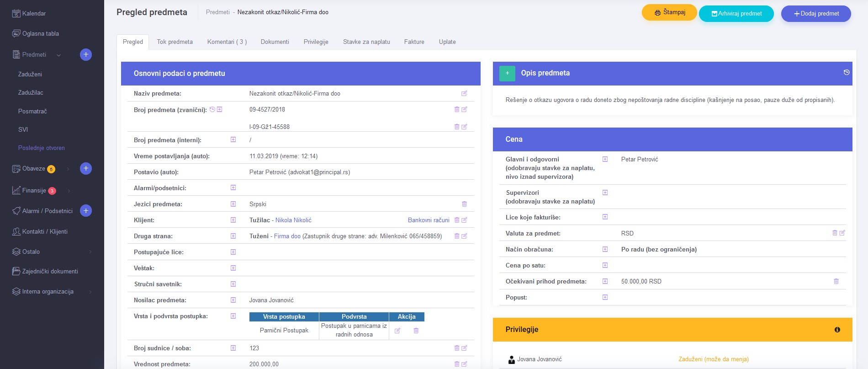Expand the Ostalo sidebar menu
Screen dimensions: 868x369
pos(90,252)
